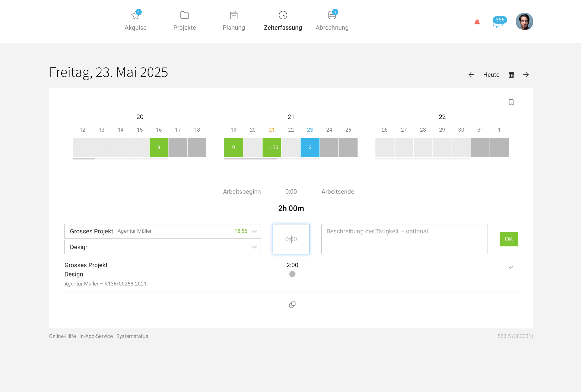Go to the previous day with left arrow
This screenshot has width=581, height=392.
pyautogui.click(x=471, y=75)
